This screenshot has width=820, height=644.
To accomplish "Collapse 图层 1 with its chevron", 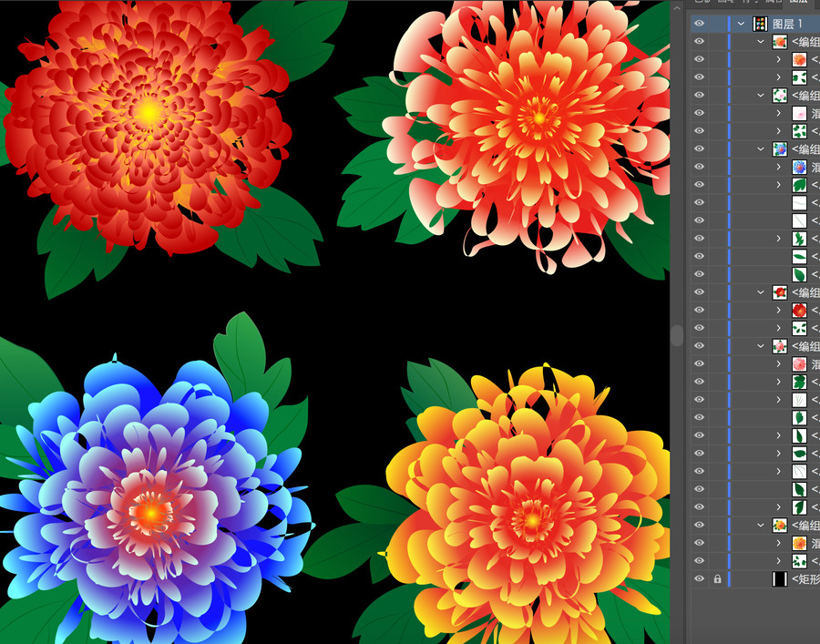I will point(741,24).
